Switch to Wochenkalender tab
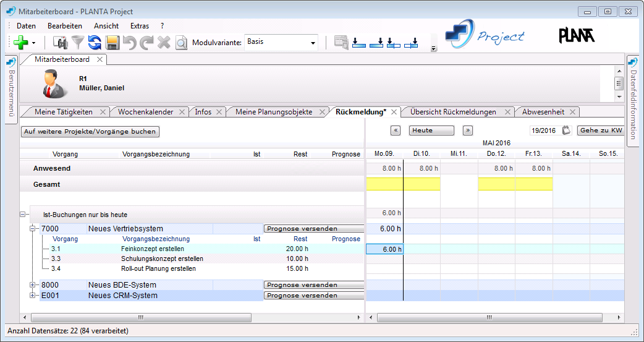 [145, 112]
